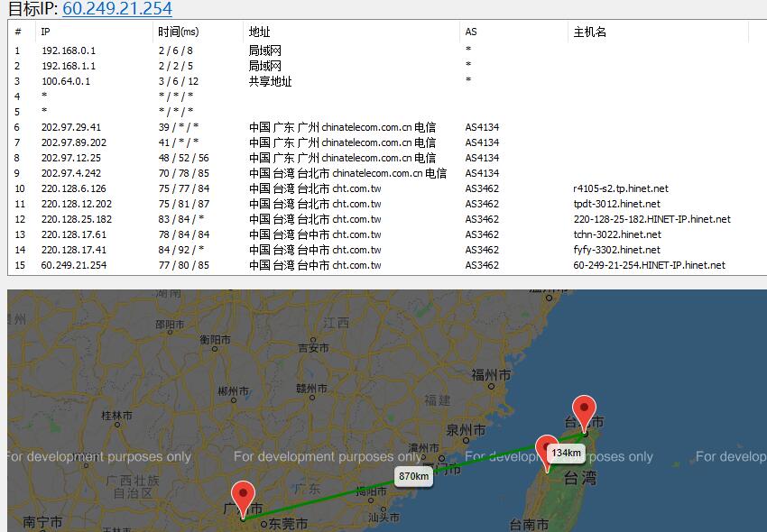767x532 pixels.
Task: Click the 时间(ms) column header
Action: 178,32
